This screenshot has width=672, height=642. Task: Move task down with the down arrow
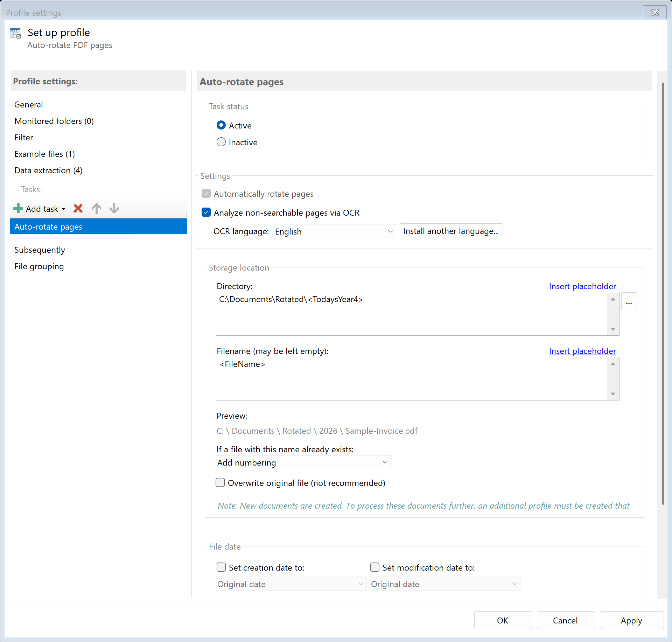click(114, 208)
